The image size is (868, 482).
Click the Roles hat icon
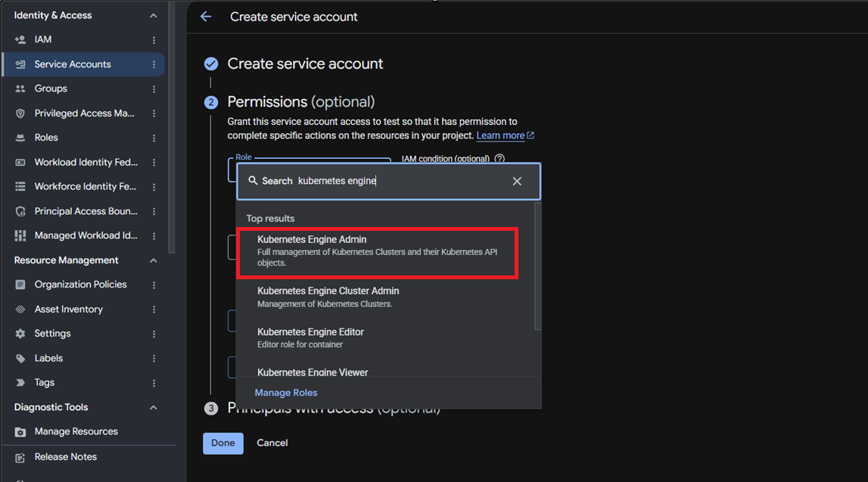pyautogui.click(x=20, y=138)
